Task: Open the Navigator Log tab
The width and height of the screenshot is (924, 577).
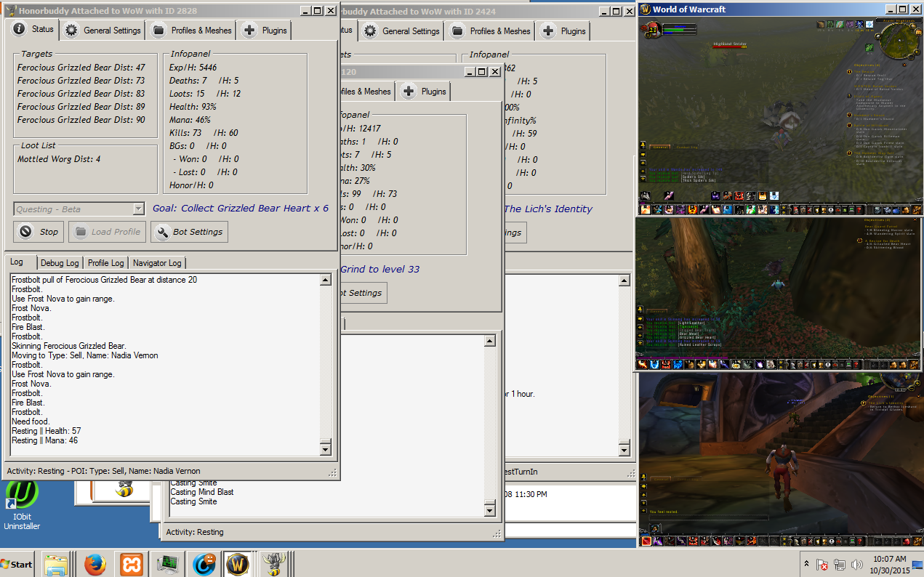Action: coord(157,262)
